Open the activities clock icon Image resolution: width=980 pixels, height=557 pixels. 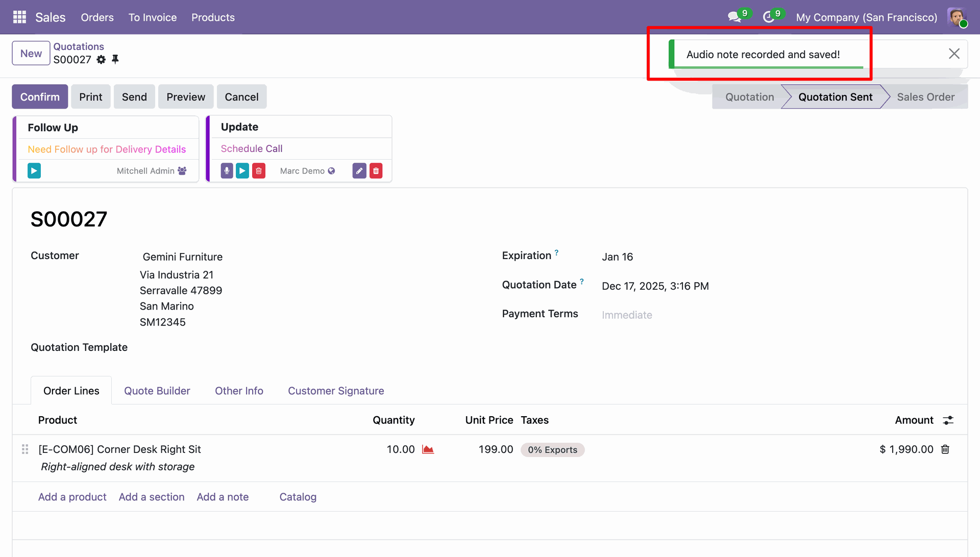pos(768,17)
